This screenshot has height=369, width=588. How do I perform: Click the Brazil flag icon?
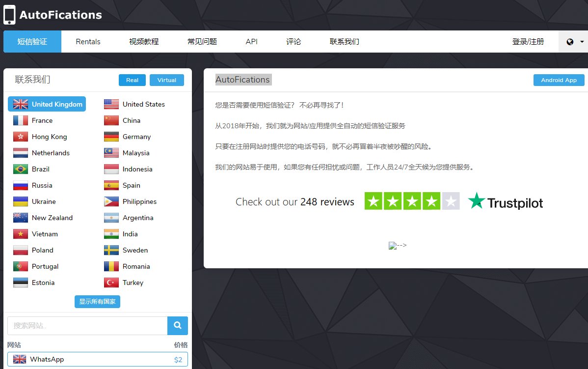click(21, 169)
